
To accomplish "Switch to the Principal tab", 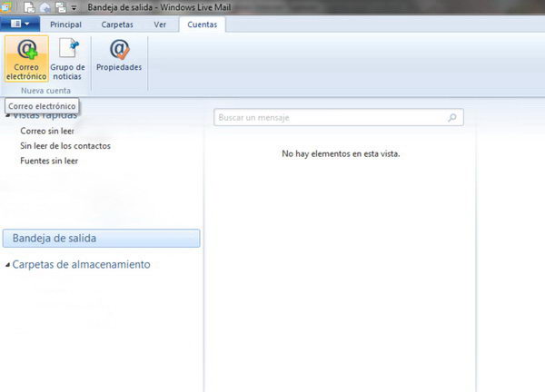I will click(65, 24).
